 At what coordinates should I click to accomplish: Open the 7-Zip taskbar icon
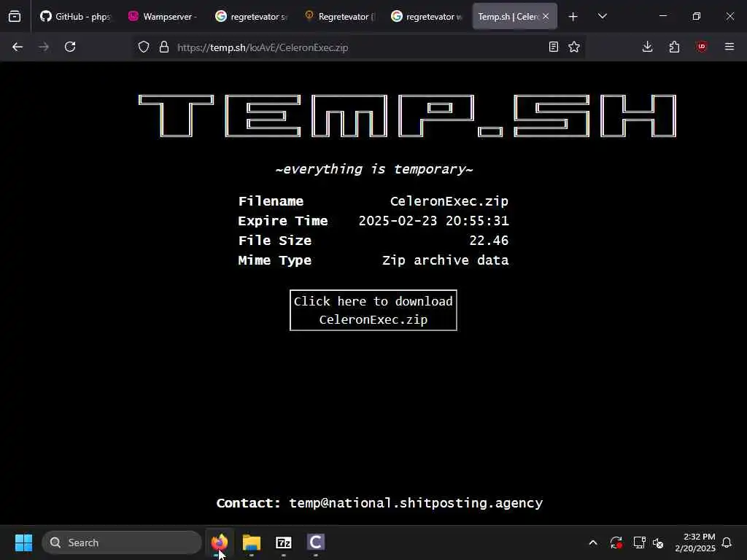284,542
